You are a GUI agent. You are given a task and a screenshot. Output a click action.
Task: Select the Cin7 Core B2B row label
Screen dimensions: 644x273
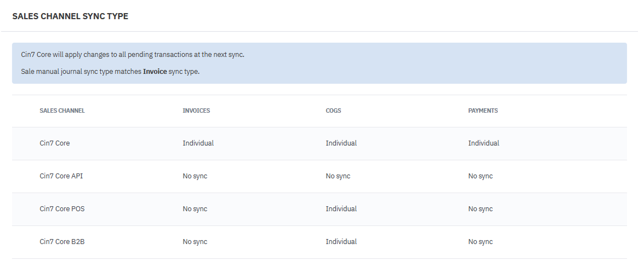[x=62, y=242]
